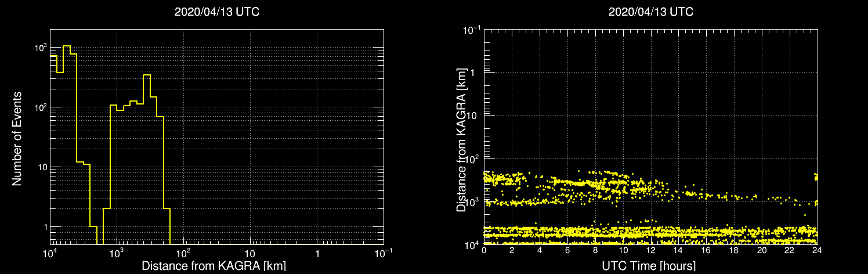Click the 10^2 tick on scatter plot distance axis
The height and width of the screenshot is (274, 868).
pyautogui.click(x=472, y=158)
